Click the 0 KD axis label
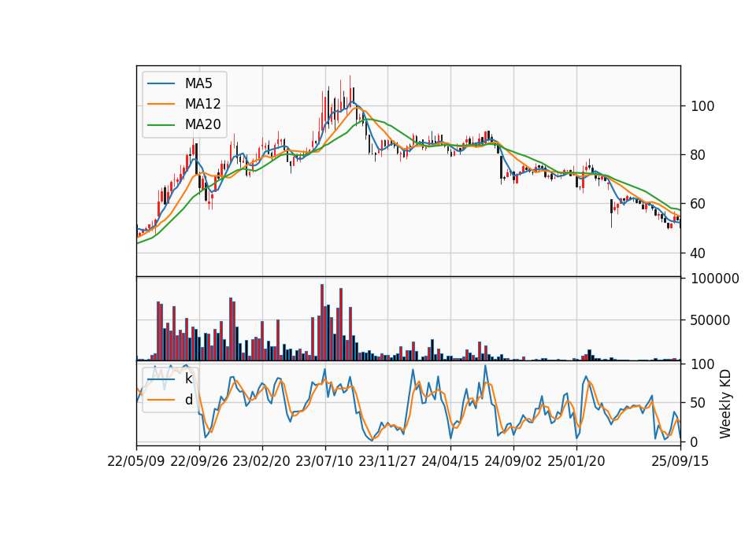 (x=695, y=441)
